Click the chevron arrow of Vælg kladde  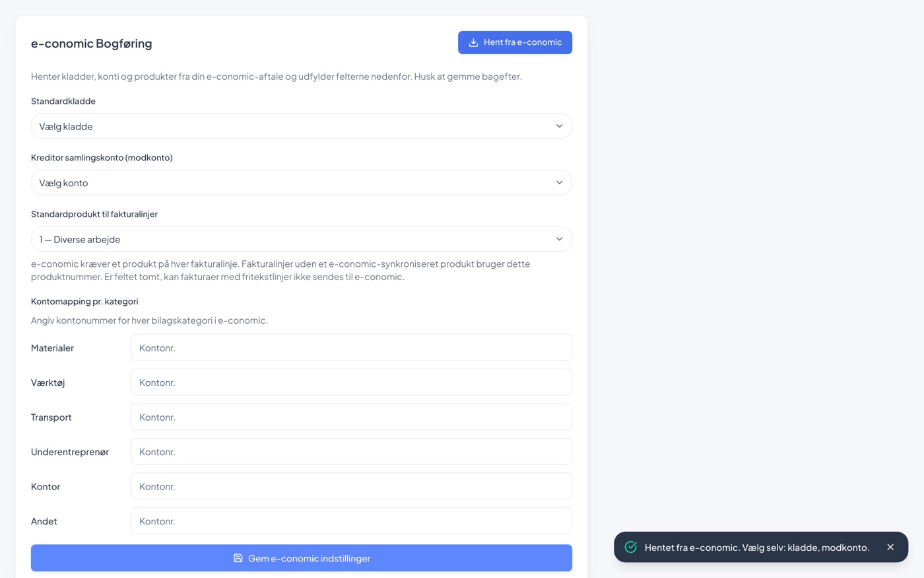(559, 126)
